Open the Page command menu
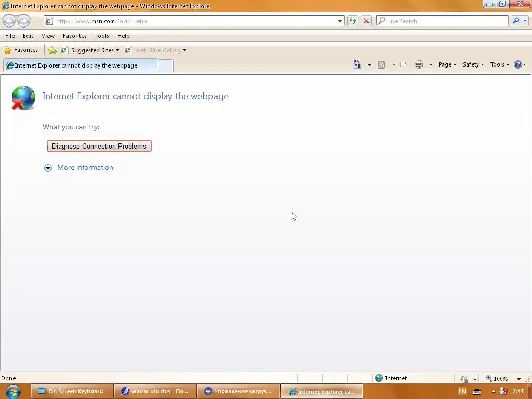The width and height of the screenshot is (532, 399). tap(447, 64)
